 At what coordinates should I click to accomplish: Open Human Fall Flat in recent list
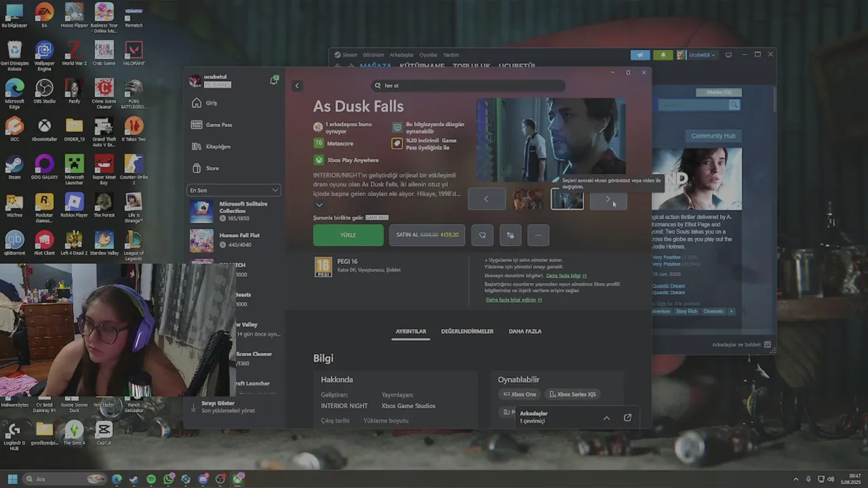233,240
